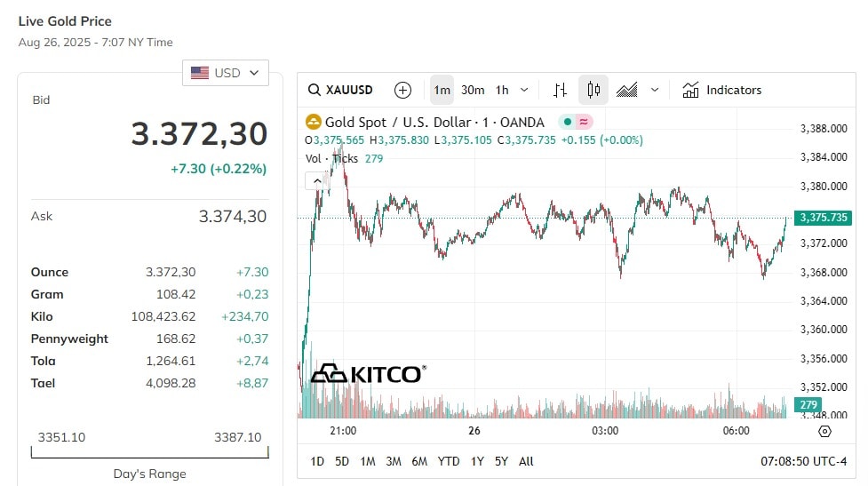Select the candlestick chart style icon

click(x=593, y=90)
